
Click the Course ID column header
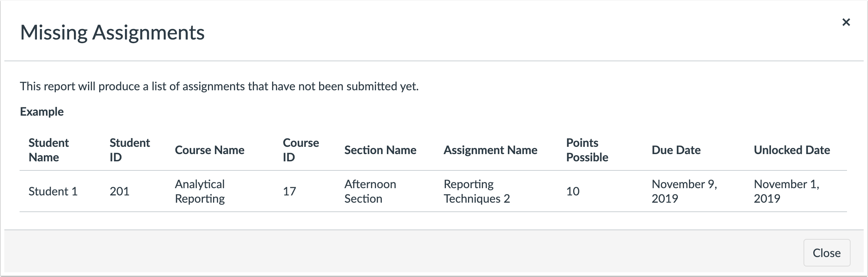pos(301,150)
